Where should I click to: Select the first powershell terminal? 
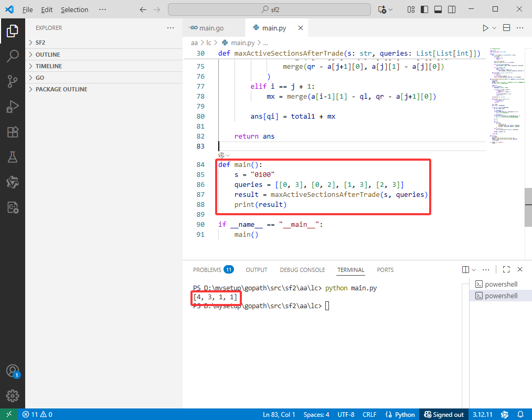[x=501, y=284]
